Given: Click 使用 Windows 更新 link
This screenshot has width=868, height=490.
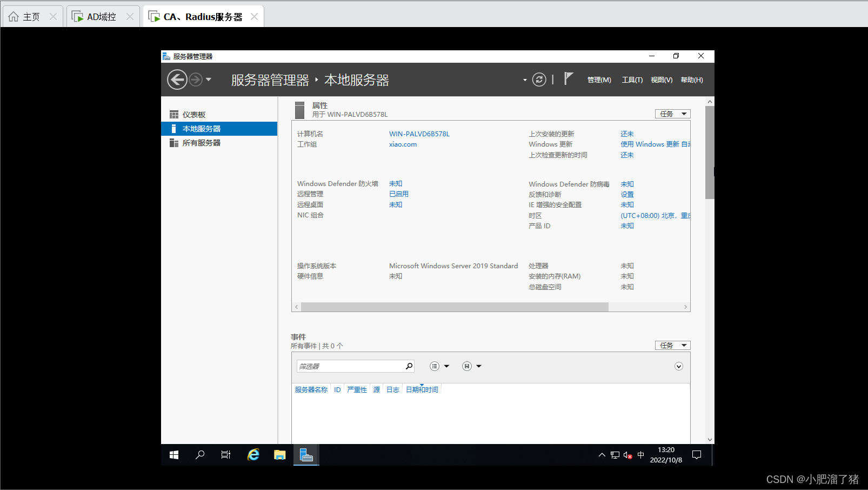Looking at the screenshot, I should coord(655,144).
